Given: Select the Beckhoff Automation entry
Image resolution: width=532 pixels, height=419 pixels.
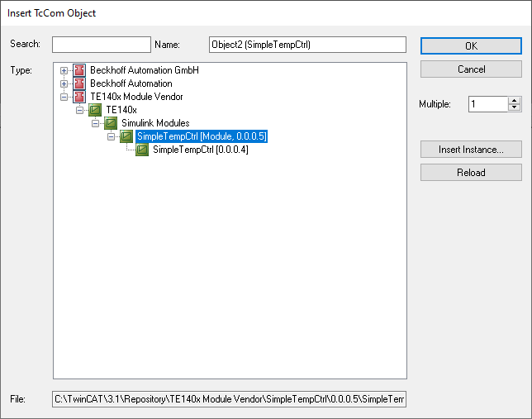Looking at the screenshot, I should (131, 83).
